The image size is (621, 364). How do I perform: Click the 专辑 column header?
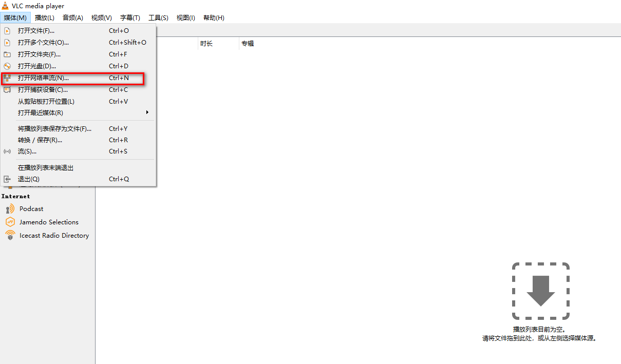tap(248, 44)
